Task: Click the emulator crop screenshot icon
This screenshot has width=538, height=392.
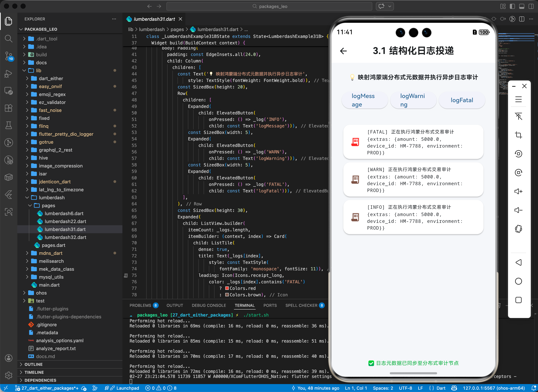Action: (x=518, y=135)
